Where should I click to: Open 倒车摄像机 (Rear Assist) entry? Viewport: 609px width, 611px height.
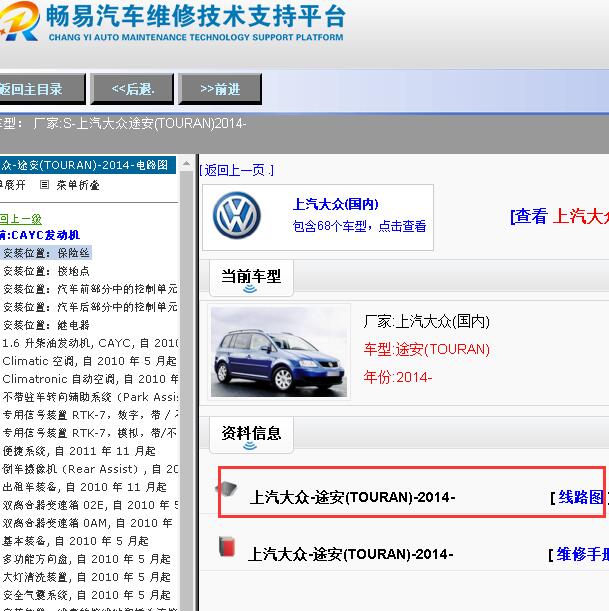tap(90, 469)
